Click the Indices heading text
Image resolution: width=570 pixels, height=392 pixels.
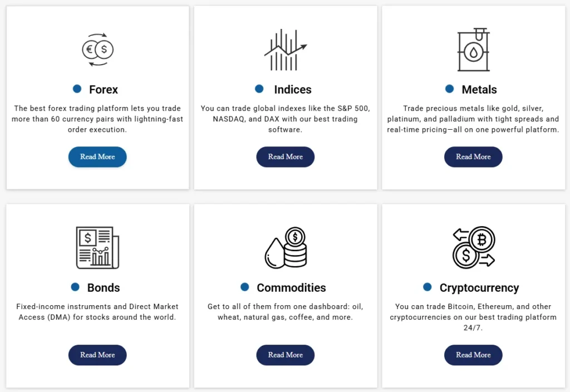pyautogui.click(x=293, y=90)
